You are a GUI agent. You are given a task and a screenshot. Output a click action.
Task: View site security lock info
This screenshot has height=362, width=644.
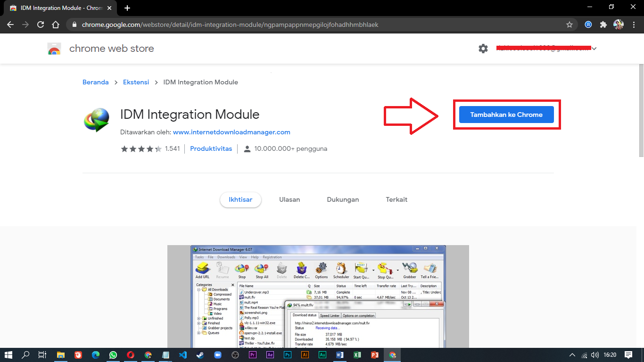[x=74, y=25]
